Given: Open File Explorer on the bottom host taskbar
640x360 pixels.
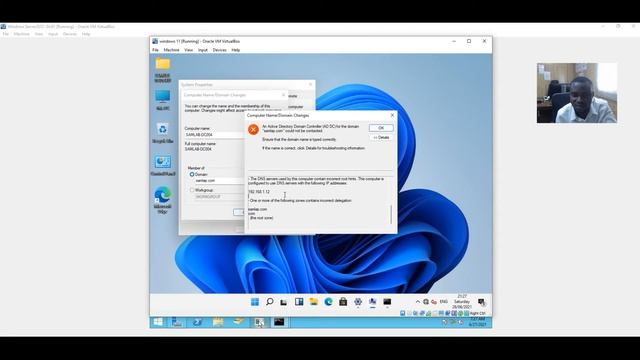Looking at the screenshot, I should (218, 322).
